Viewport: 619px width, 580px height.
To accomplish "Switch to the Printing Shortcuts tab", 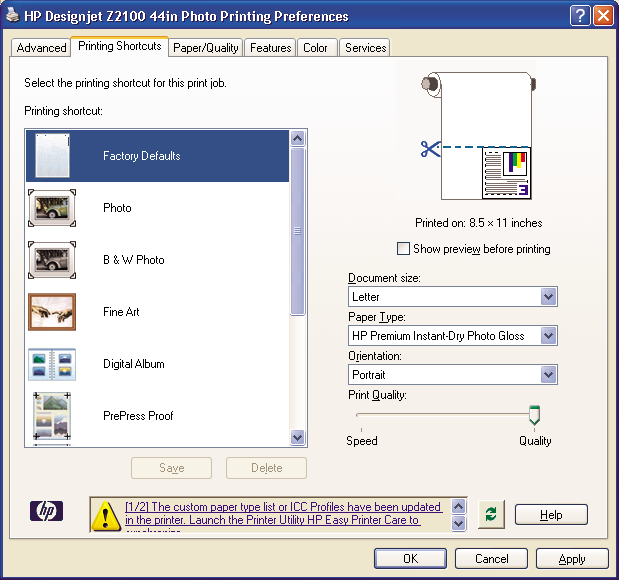I will [x=120, y=46].
